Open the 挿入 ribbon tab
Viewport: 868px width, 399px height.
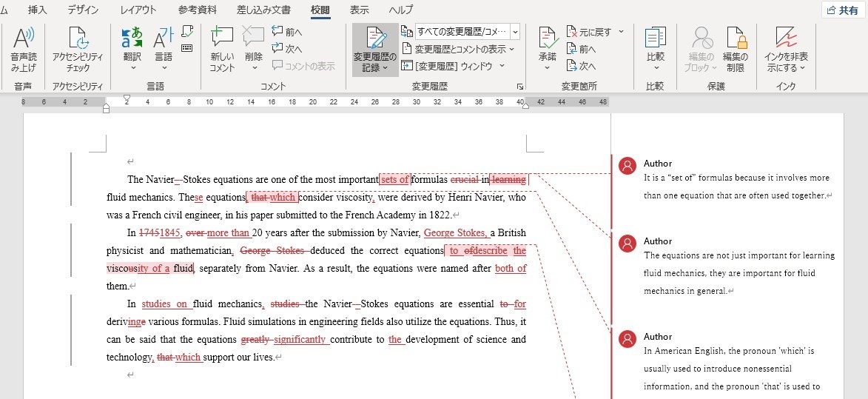[x=38, y=10]
